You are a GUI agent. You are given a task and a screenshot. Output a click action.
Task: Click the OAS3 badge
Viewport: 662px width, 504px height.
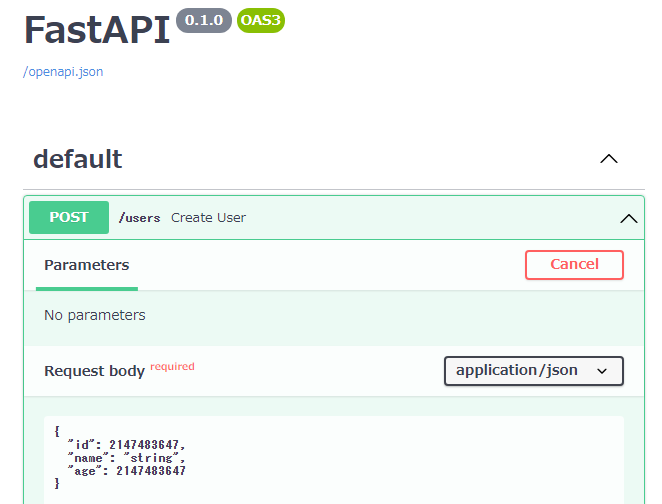tap(260, 20)
